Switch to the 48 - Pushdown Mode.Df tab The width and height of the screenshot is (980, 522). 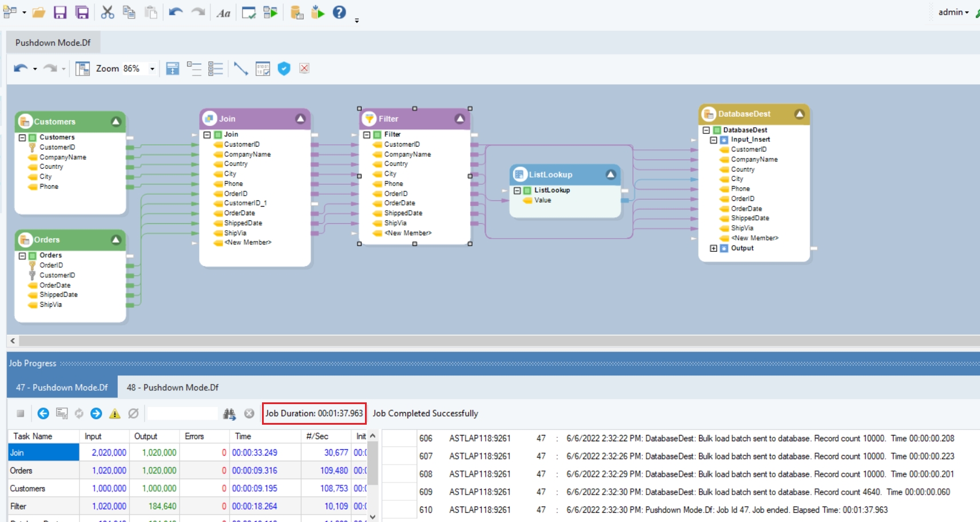click(x=172, y=387)
